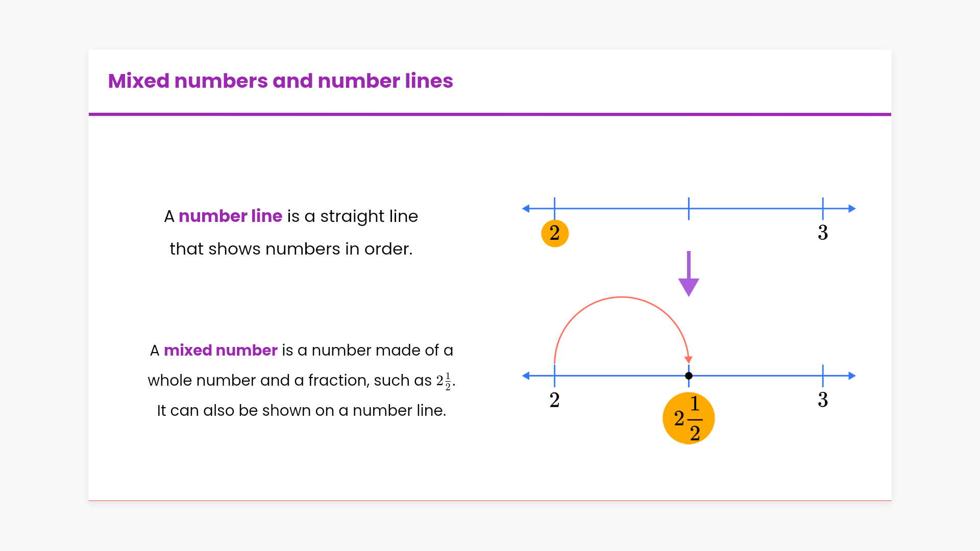Click the purple "mixed number" term
The height and width of the screenshot is (551, 980).
point(220,350)
